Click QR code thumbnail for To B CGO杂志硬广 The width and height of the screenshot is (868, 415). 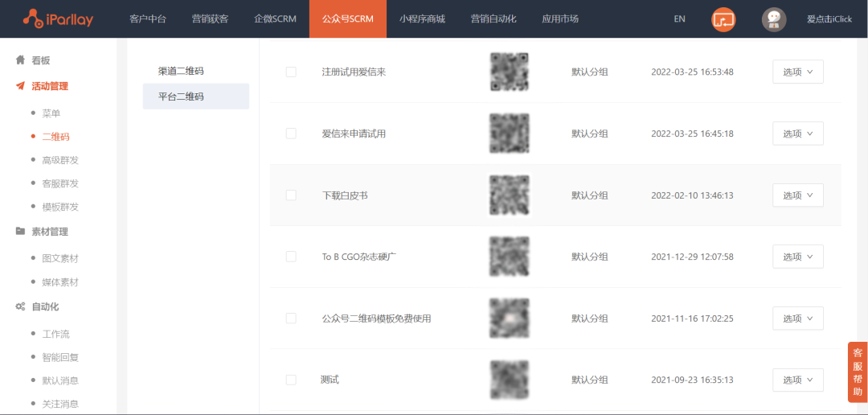pyautogui.click(x=510, y=257)
